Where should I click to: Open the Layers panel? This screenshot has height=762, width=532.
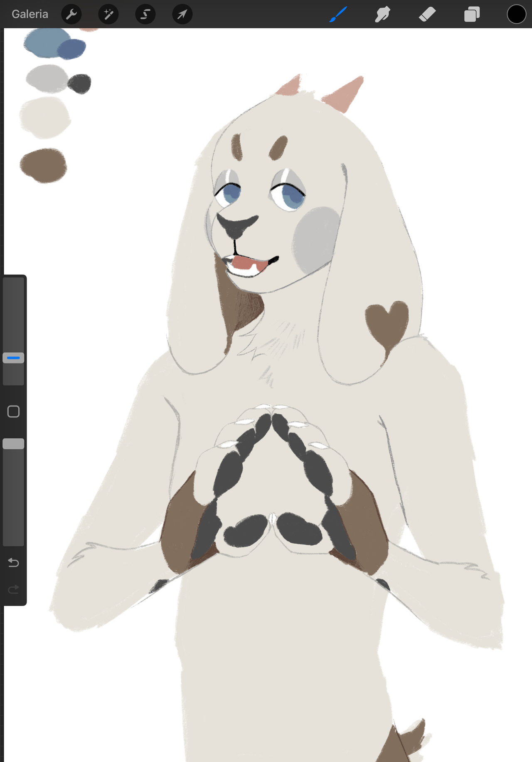click(472, 15)
